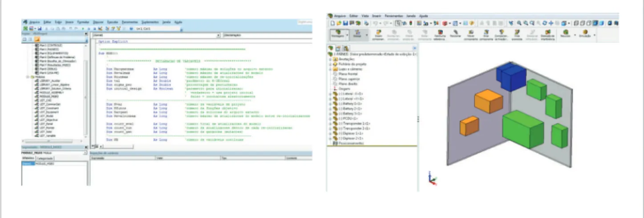Open Editar menu in SolidWorks window
644x218 pixels.
click(x=353, y=16)
